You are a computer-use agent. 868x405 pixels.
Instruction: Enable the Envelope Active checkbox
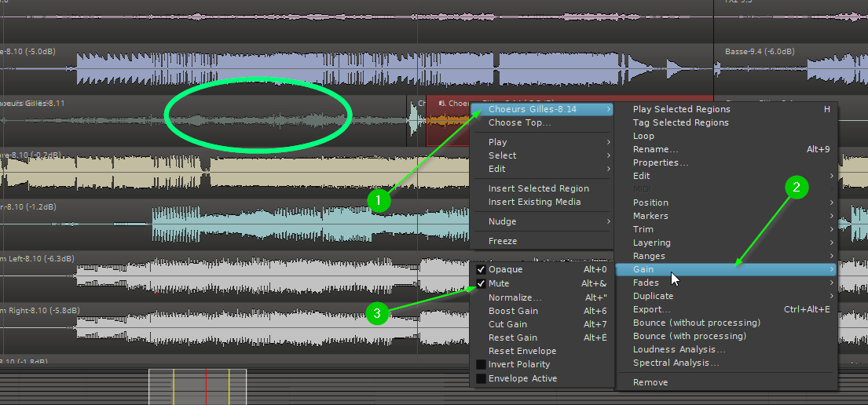482,379
